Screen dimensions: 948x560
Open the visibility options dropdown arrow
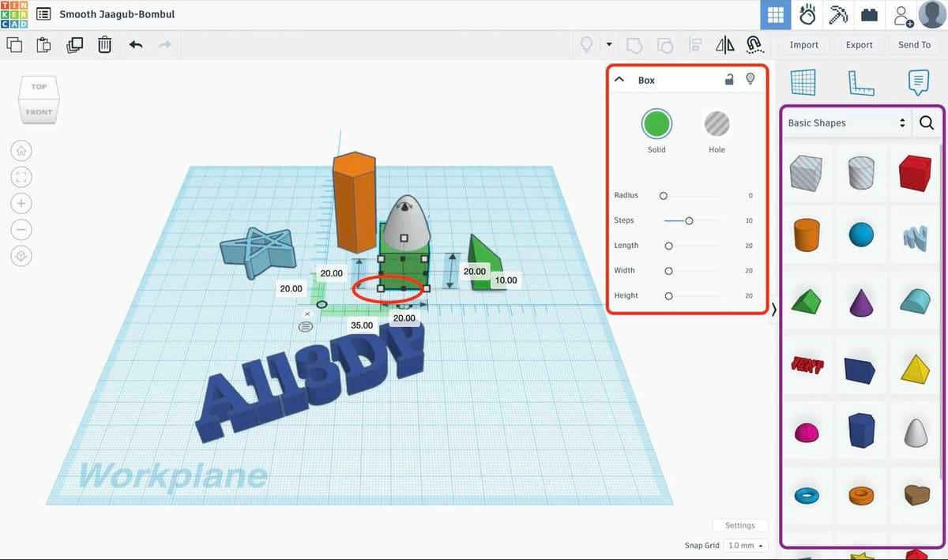[609, 45]
